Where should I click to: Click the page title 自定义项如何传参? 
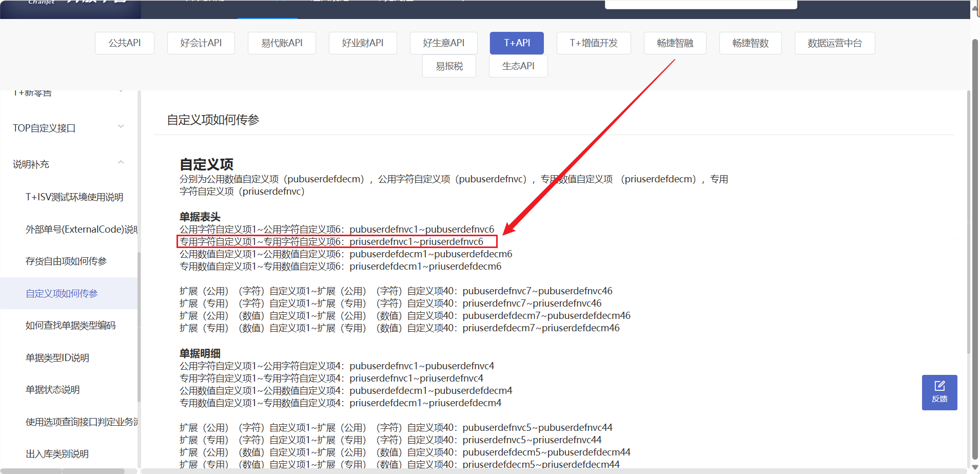(213, 120)
